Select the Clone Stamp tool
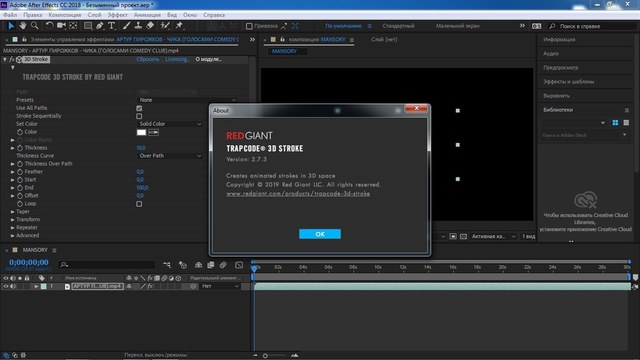Screen dimensions: 640x360 click(x=138, y=26)
